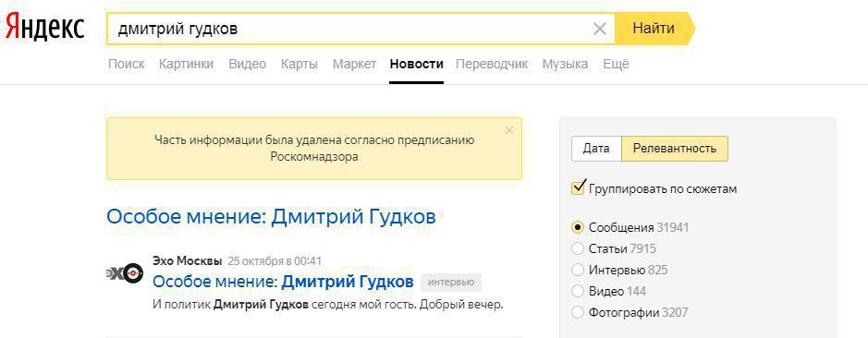The height and width of the screenshot is (338, 868).
Task: Open the Поиск tab
Action: coord(127,64)
